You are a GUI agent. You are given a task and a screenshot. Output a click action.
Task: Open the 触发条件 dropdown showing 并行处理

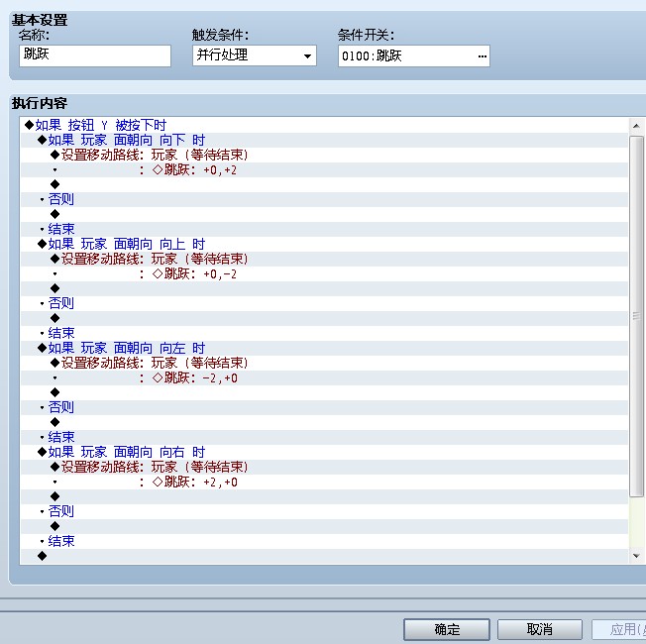click(255, 55)
